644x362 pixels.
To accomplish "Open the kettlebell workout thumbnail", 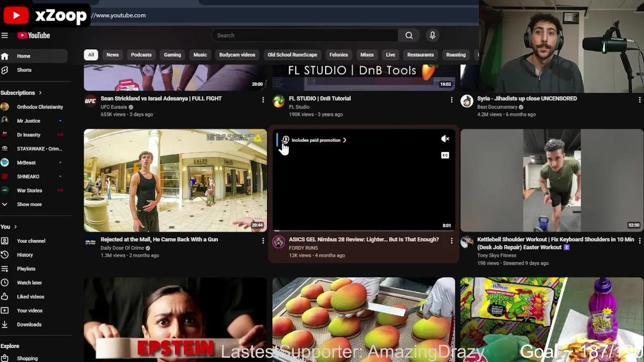I will (x=552, y=180).
